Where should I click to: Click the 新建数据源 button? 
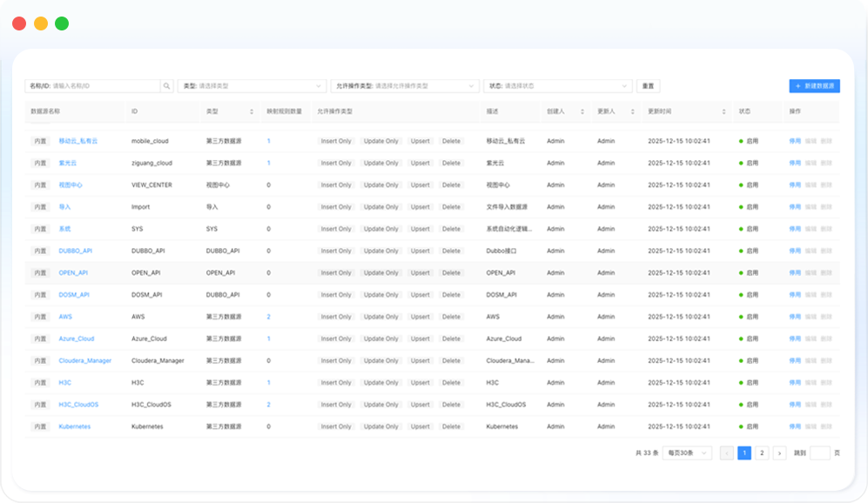tap(814, 86)
